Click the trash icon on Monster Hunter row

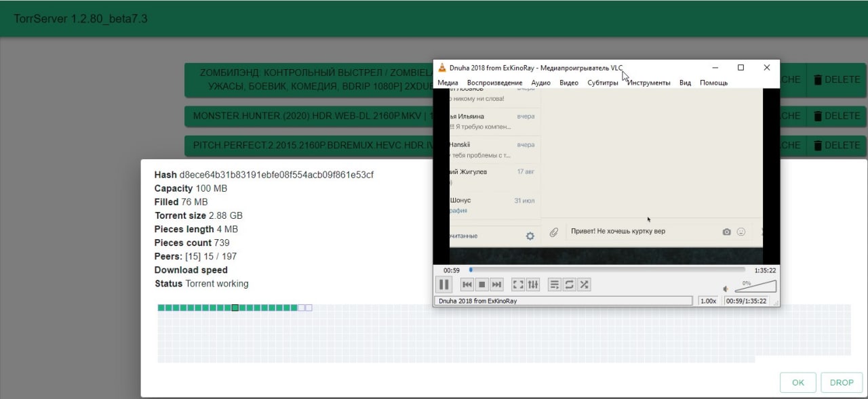[817, 116]
